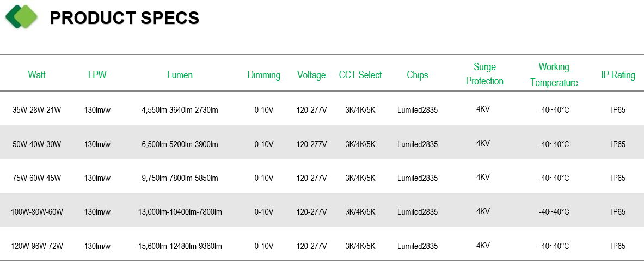Select the Voltage column header

tap(311, 75)
